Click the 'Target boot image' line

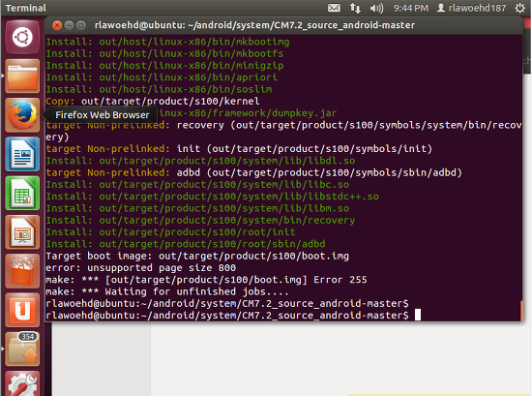click(197, 256)
